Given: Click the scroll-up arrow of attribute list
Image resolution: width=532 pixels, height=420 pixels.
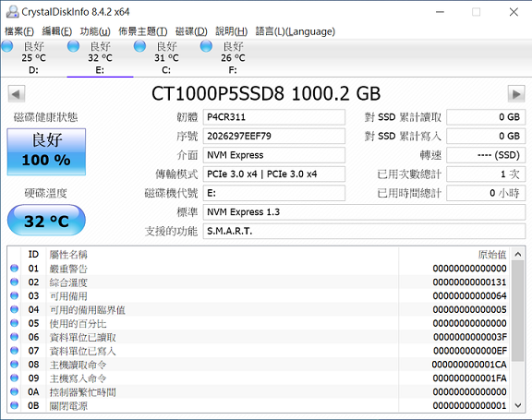Looking at the screenshot, I should 518,254.
